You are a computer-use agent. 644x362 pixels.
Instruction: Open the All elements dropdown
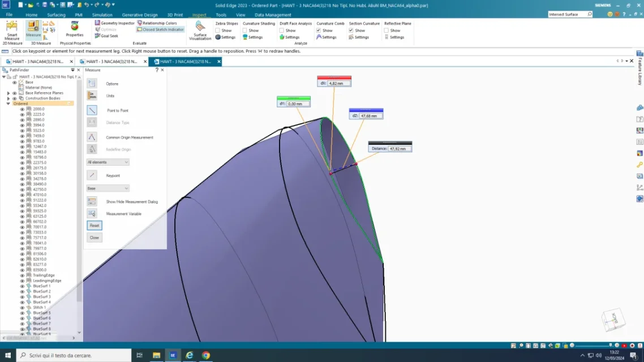click(x=108, y=162)
